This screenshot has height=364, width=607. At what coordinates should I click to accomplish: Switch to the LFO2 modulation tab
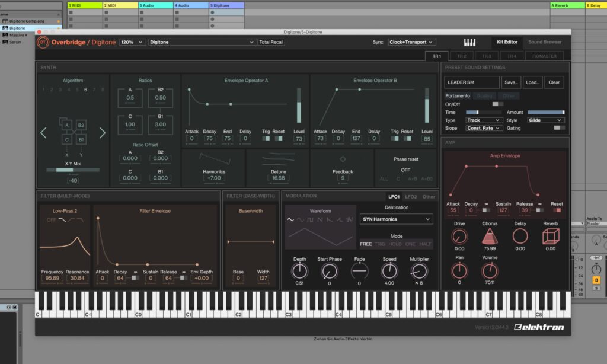click(411, 197)
